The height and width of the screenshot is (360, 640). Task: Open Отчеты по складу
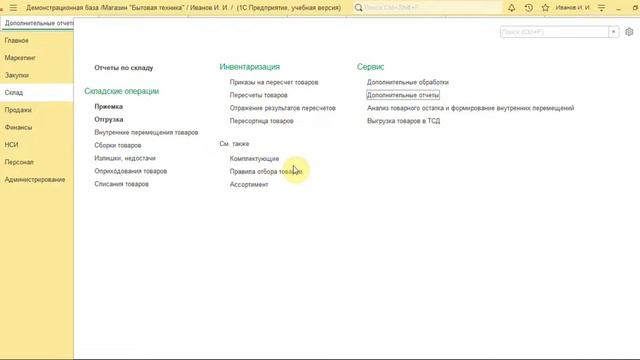click(124, 68)
